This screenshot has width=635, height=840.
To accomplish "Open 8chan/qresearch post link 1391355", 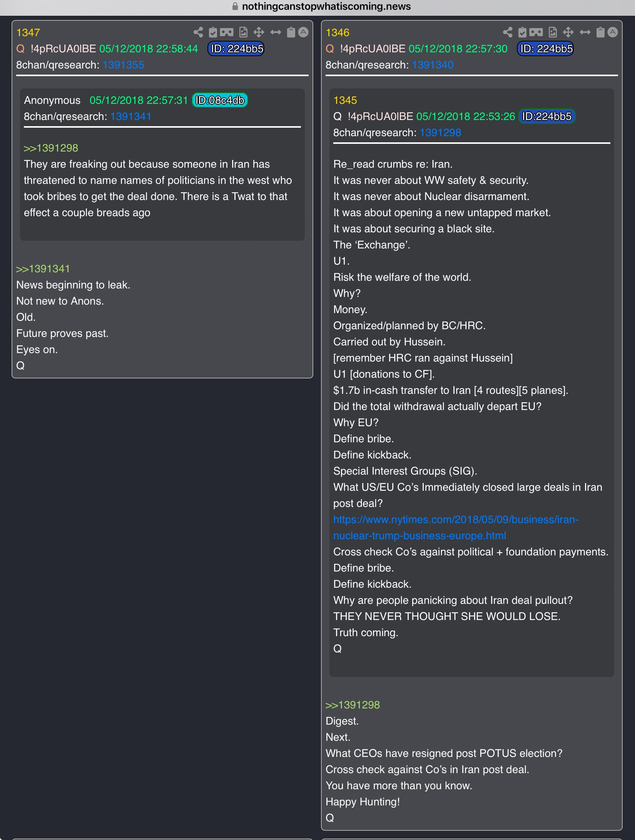I will [x=123, y=65].
